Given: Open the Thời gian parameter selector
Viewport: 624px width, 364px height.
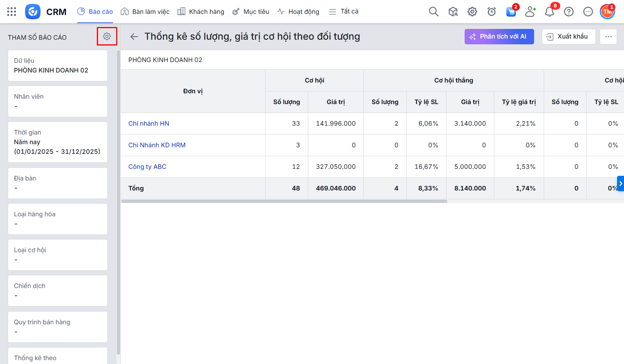Looking at the screenshot, I should tap(57, 142).
